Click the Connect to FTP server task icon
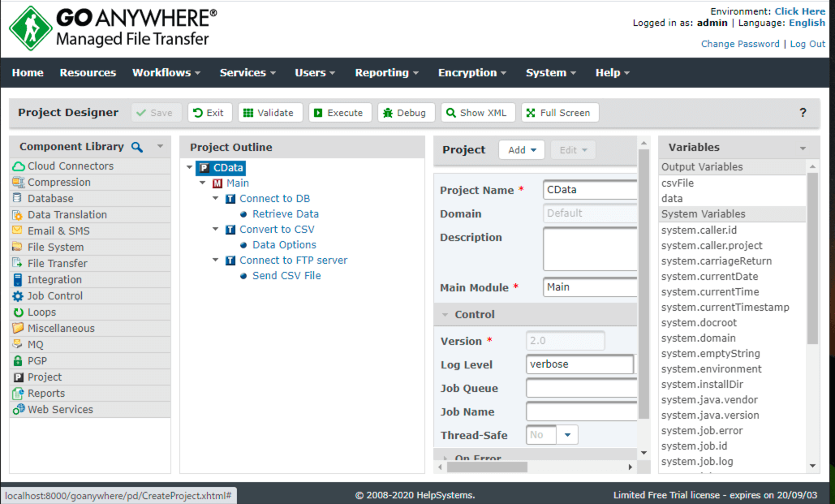This screenshot has height=504, width=835. [x=230, y=261]
